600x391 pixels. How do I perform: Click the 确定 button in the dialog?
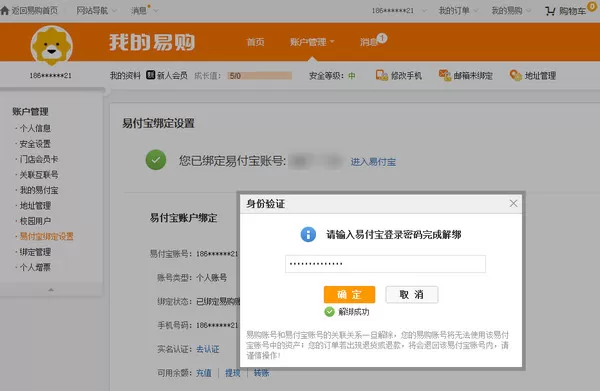click(349, 295)
